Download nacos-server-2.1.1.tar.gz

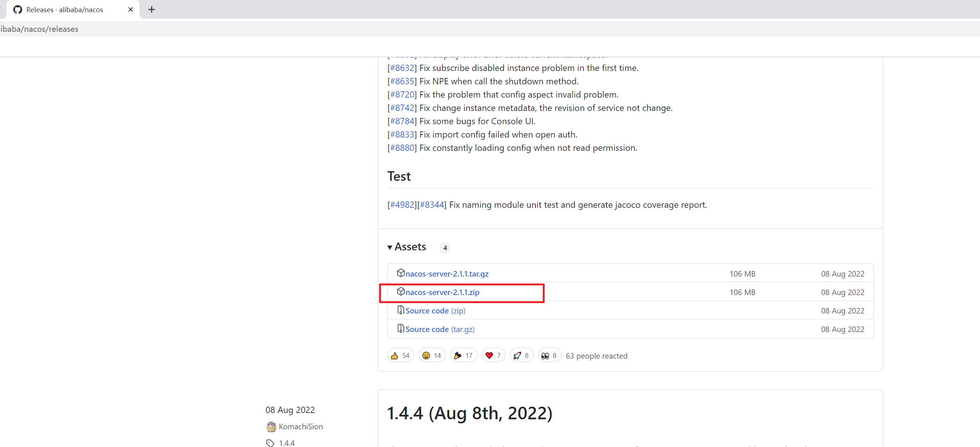447,274
